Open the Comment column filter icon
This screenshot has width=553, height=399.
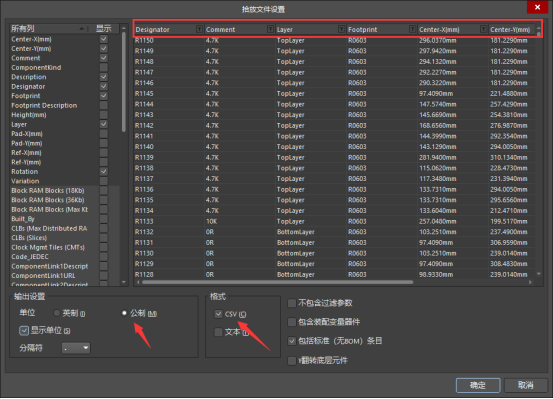271,29
